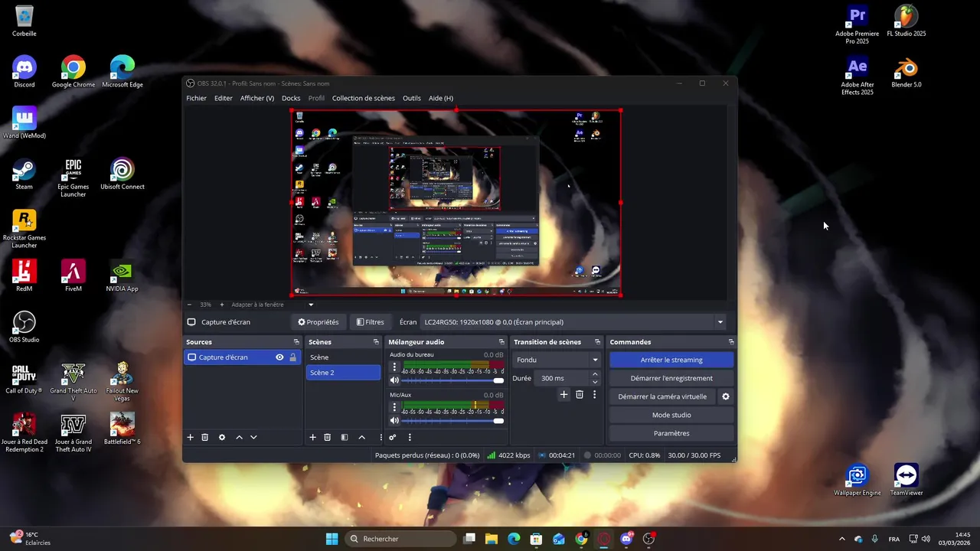Select Scène in Scènes list
Viewport: 980px width, 551px height.
pyautogui.click(x=343, y=357)
